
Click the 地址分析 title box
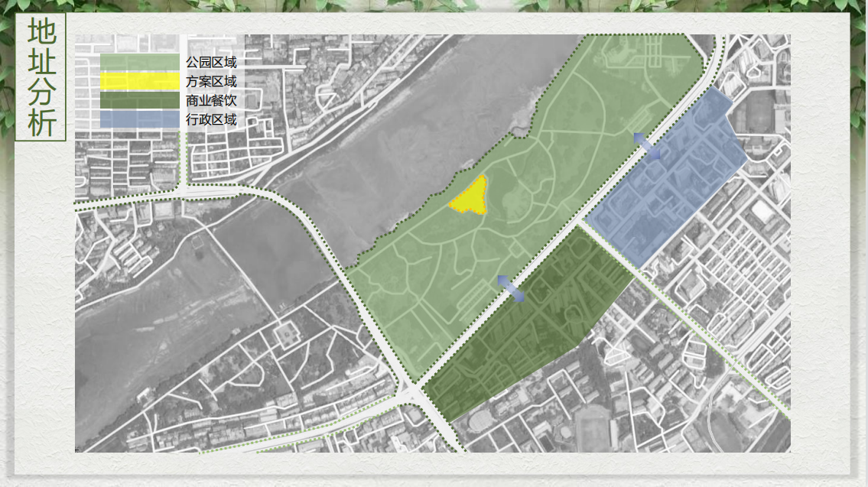(41, 77)
